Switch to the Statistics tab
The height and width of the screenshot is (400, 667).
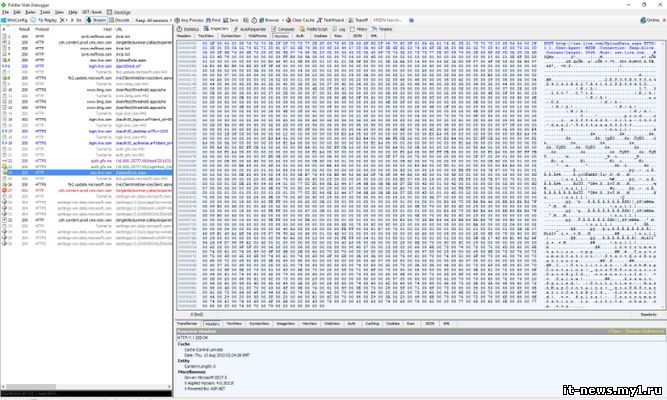point(188,29)
